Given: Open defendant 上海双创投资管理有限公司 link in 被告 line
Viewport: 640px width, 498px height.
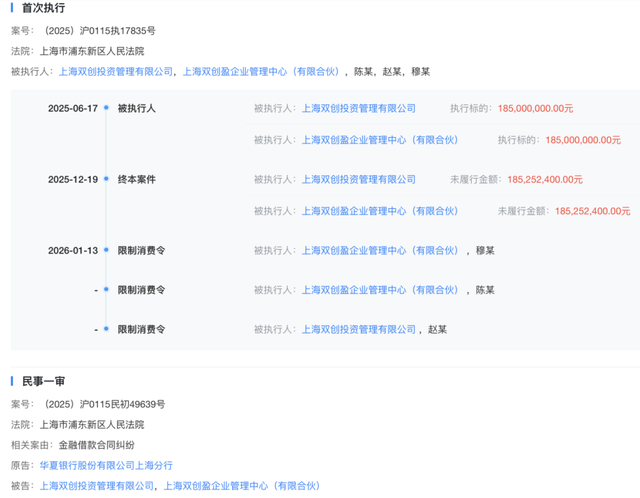Looking at the screenshot, I should tap(97, 486).
